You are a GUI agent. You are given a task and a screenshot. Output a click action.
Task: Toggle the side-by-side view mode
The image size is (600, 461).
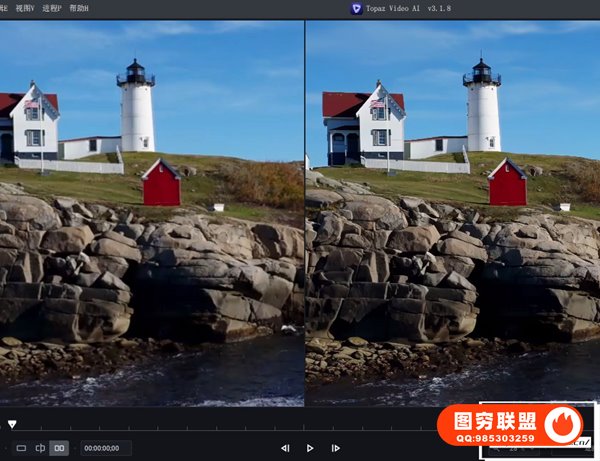(x=59, y=449)
